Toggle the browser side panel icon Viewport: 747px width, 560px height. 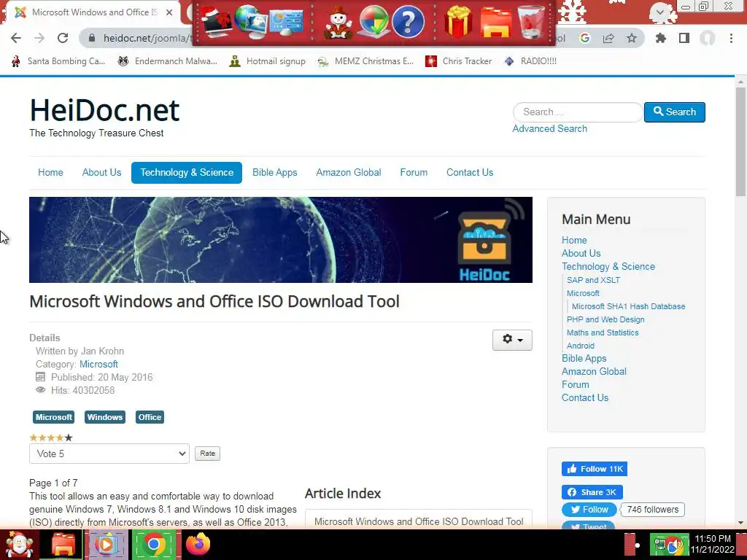coord(684,38)
